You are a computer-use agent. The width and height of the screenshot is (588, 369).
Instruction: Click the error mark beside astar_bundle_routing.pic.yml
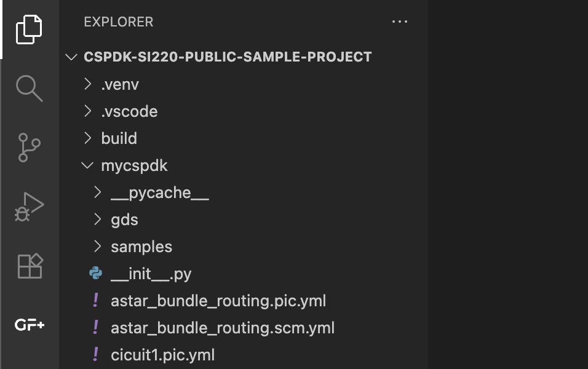96,301
